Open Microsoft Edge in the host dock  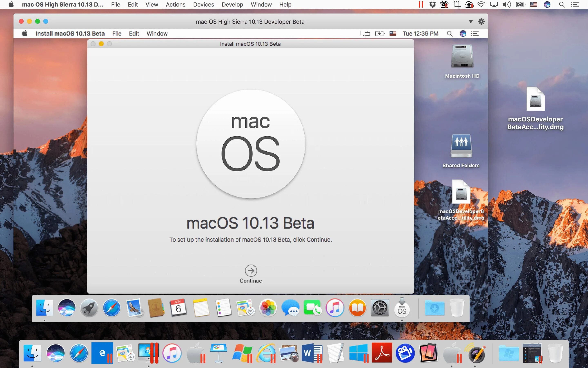(x=102, y=353)
